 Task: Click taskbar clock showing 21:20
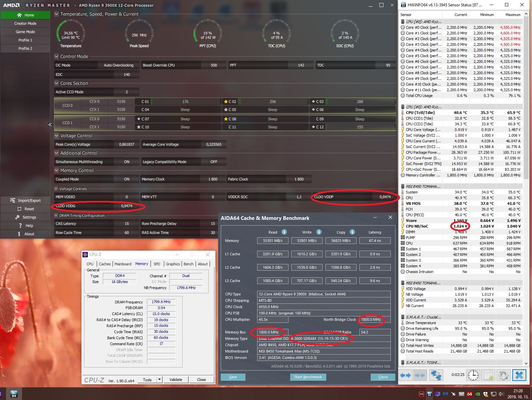click(518, 391)
